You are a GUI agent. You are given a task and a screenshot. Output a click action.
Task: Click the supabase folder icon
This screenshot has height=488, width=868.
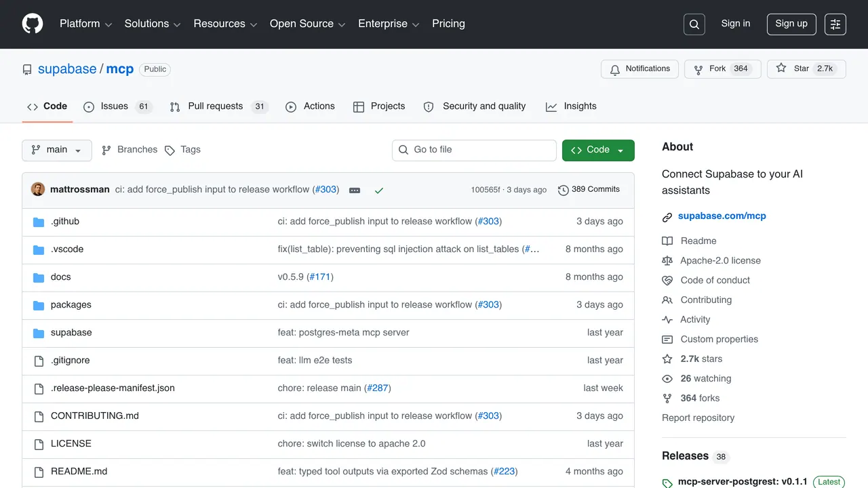click(x=39, y=333)
